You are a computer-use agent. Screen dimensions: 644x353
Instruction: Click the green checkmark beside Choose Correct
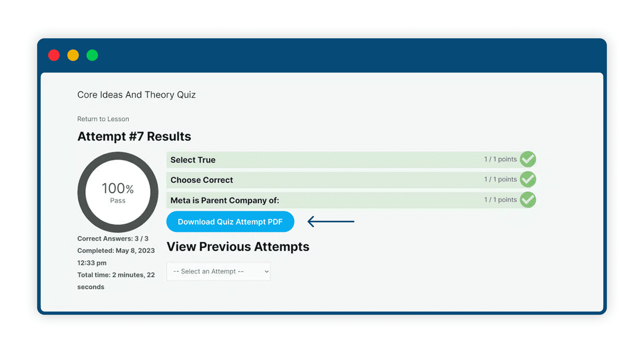pyautogui.click(x=528, y=180)
